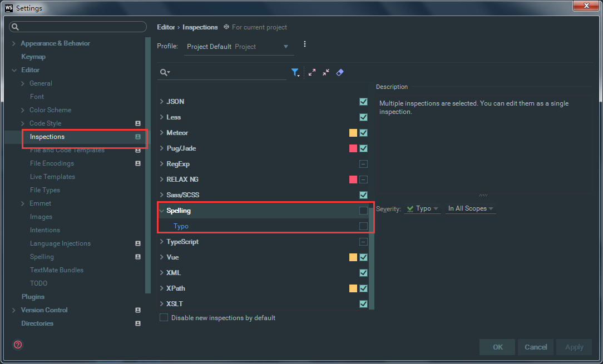Viewport: 603px width, 364px height.
Task: Toggle the Meteor inspections checkbox
Action: click(363, 133)
